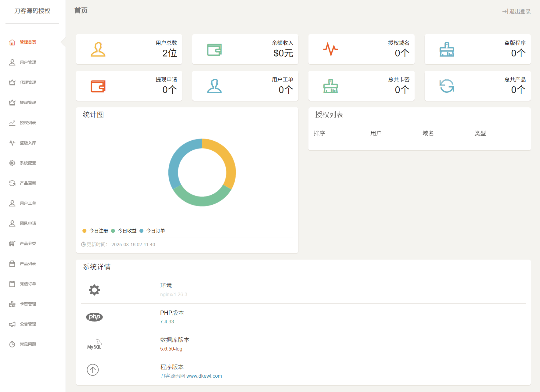Click the 产品更新 refresh icon
This screenshot has height=392, width=540.
coord(12,183)
